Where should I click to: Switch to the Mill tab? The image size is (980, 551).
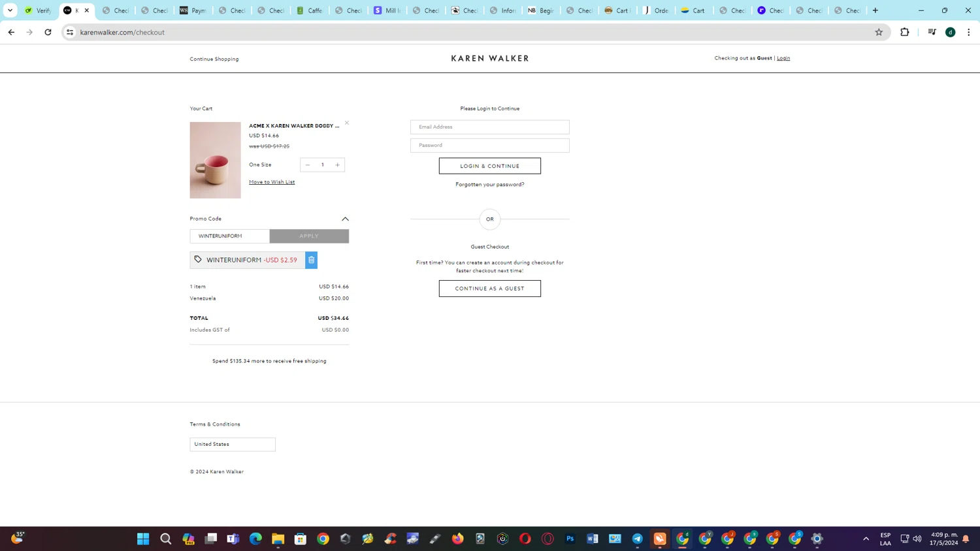(387, 10)
